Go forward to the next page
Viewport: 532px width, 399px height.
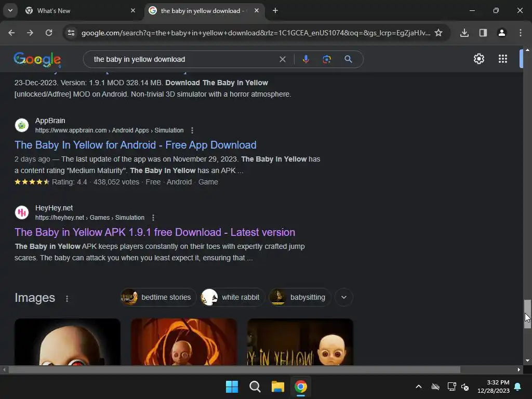coord(30,33)
